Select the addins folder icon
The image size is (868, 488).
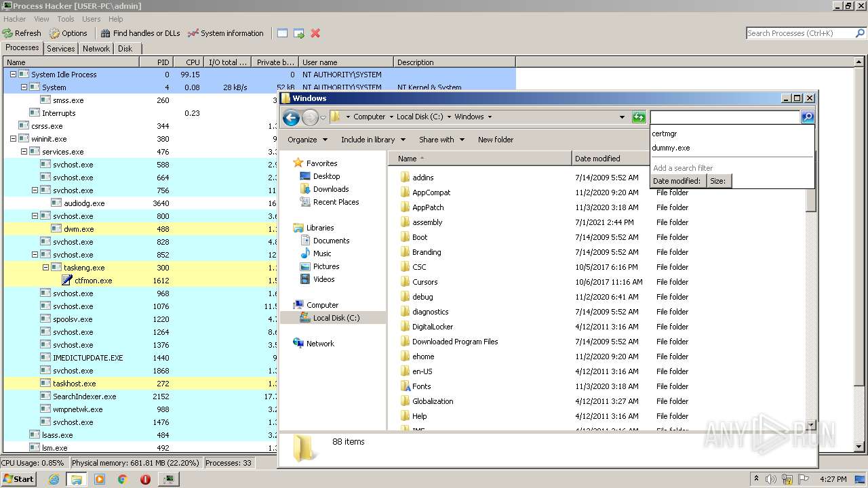pos(405,178)
